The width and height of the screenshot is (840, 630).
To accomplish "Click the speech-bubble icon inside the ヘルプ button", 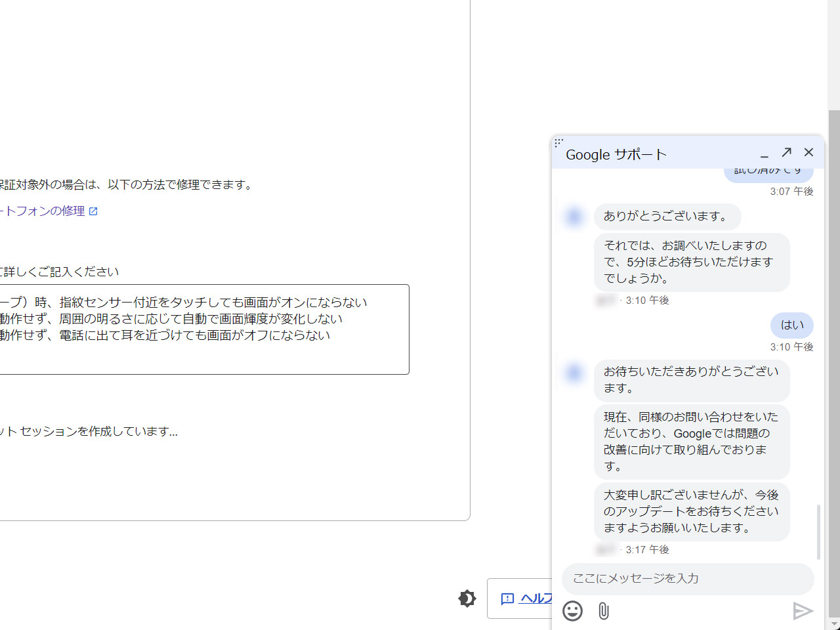I will point(506,598).
